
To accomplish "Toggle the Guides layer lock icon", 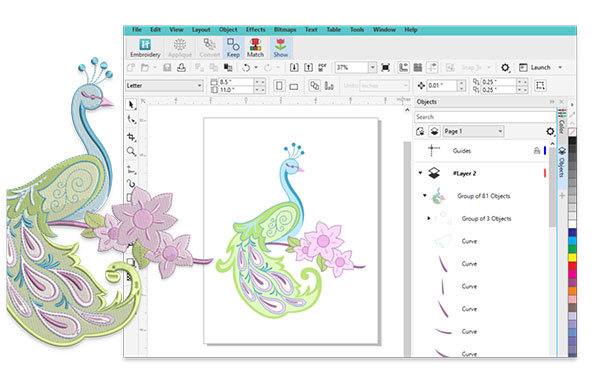I will 537,151.
